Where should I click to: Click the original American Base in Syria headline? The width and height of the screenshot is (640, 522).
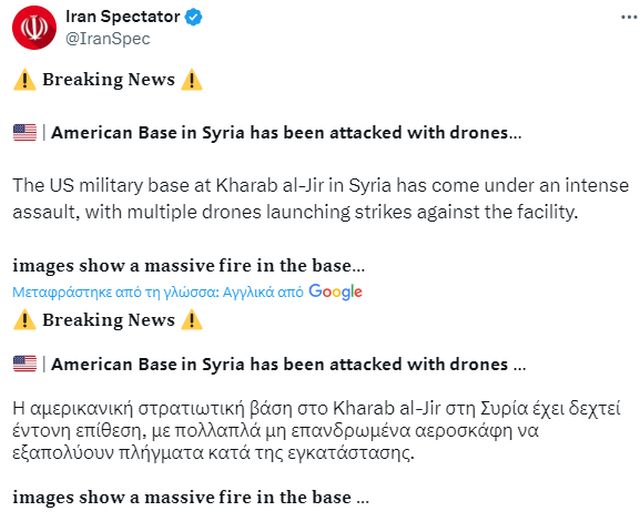(286, 132)
